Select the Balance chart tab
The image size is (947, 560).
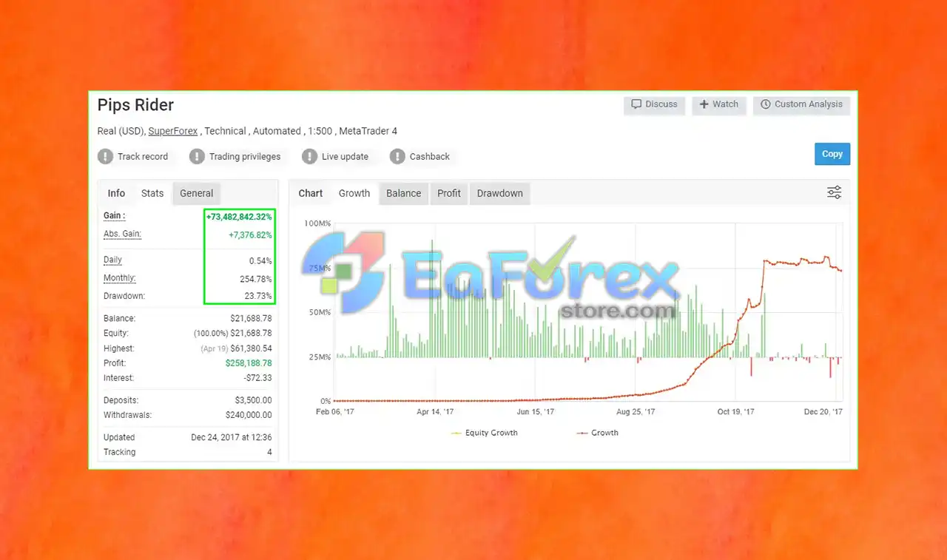pos(403,193)
